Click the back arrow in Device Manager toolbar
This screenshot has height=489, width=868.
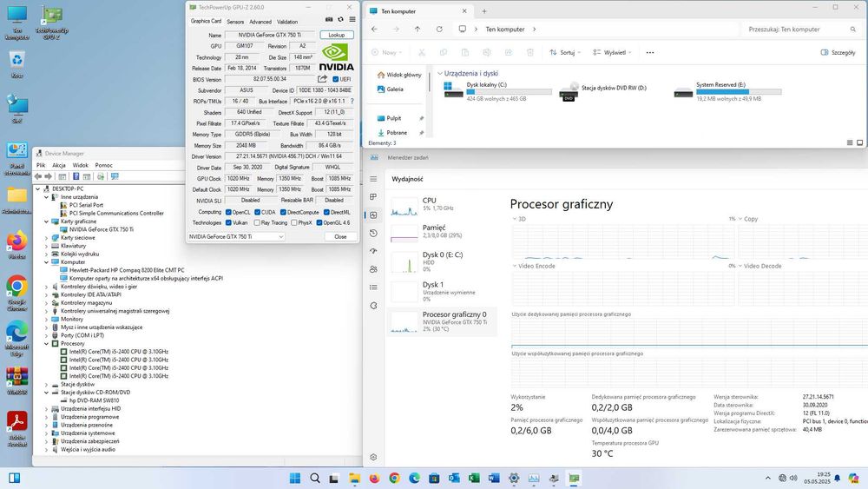click(37, 176)
